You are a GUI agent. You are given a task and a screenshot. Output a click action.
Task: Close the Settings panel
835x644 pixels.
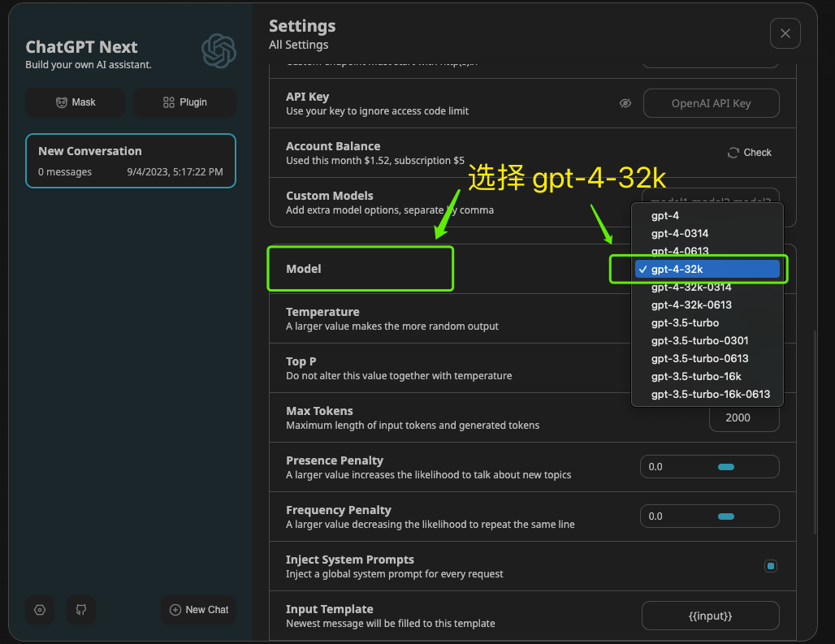coord(785,33)
